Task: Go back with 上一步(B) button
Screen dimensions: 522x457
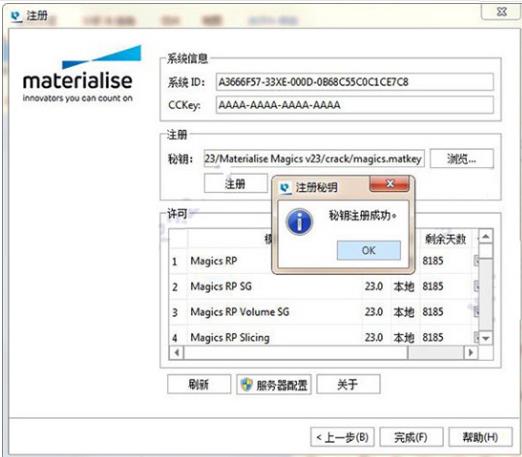Action: coord(342,437)
